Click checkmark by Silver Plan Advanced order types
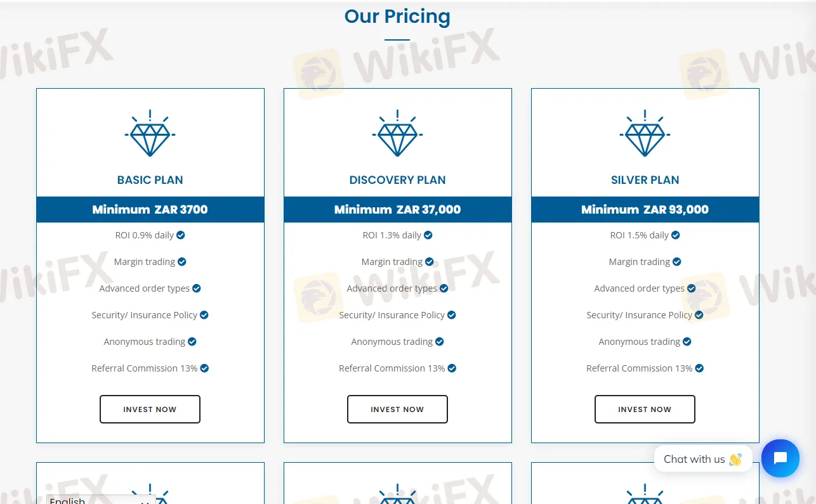Viewport: 816px width, 504px height. (692, 288)
